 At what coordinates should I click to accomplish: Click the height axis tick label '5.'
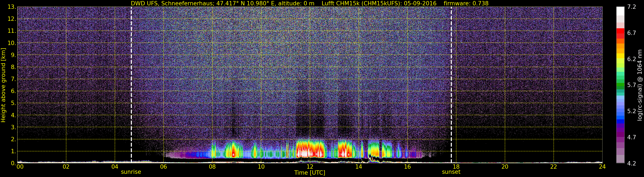pyautogui.click(x=13, y=103)
